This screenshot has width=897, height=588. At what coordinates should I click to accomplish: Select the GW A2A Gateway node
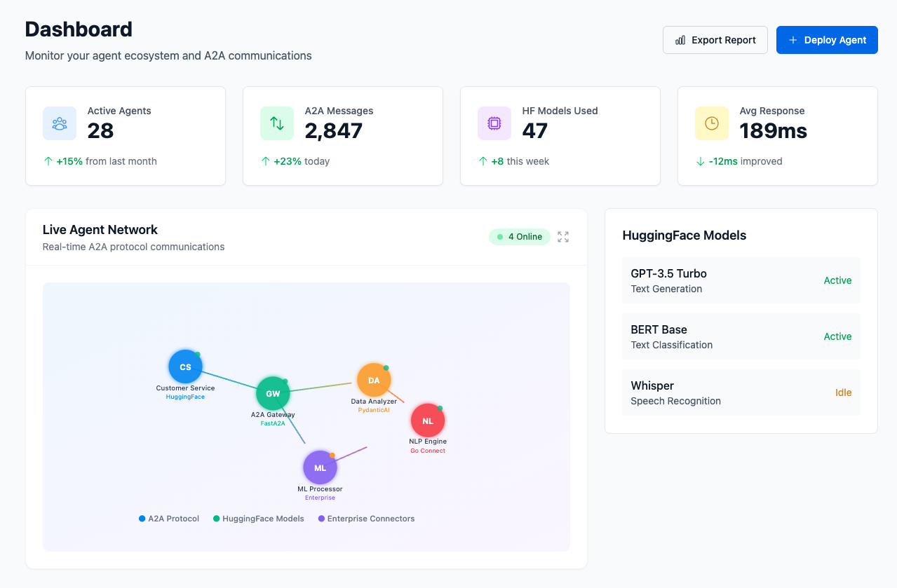tap(273, 393)
